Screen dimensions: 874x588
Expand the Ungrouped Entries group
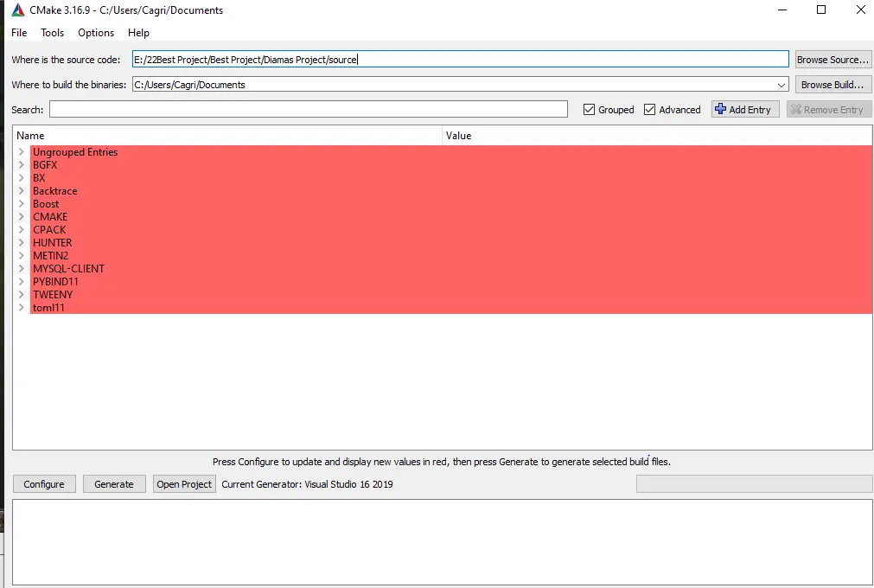pos(22,151)
